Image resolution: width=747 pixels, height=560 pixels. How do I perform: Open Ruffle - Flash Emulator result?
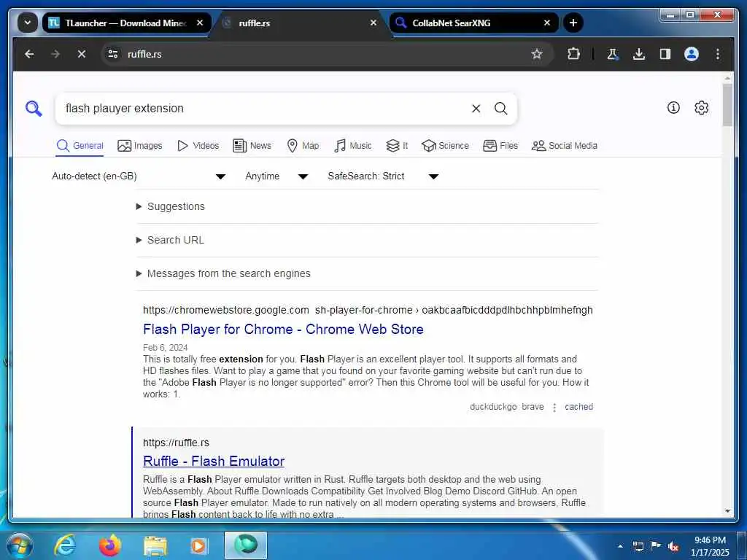214,462
